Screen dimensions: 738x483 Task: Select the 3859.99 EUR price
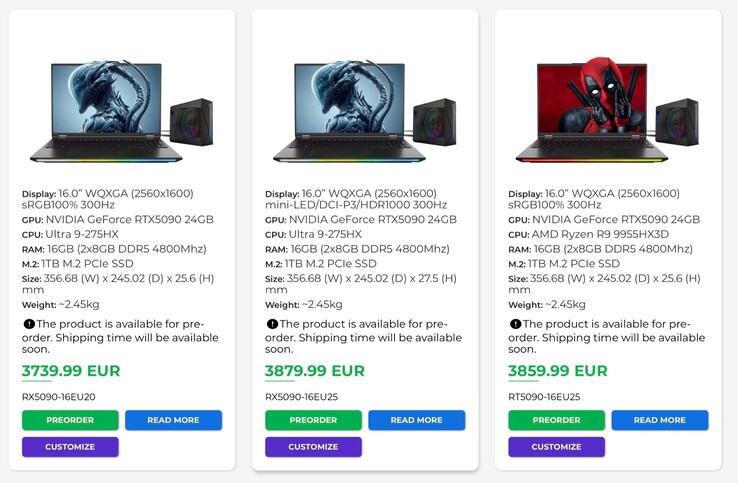(x=557, y=371)
